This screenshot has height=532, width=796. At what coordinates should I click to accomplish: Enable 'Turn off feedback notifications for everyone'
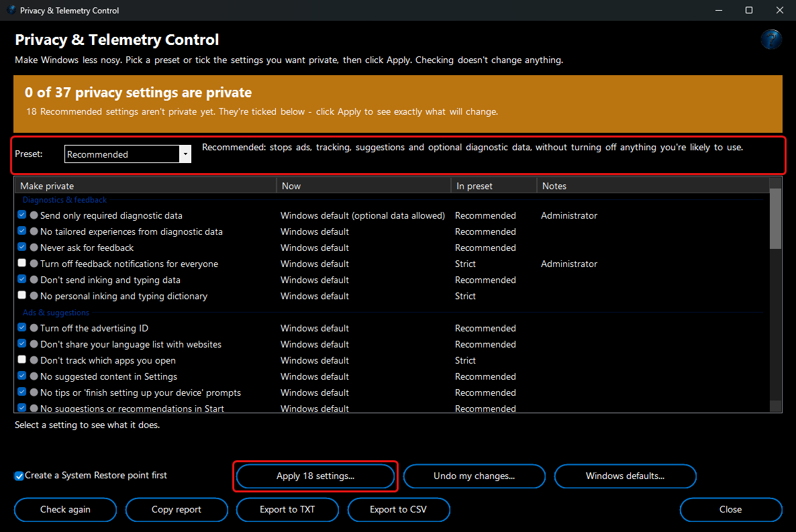(22, 263)
